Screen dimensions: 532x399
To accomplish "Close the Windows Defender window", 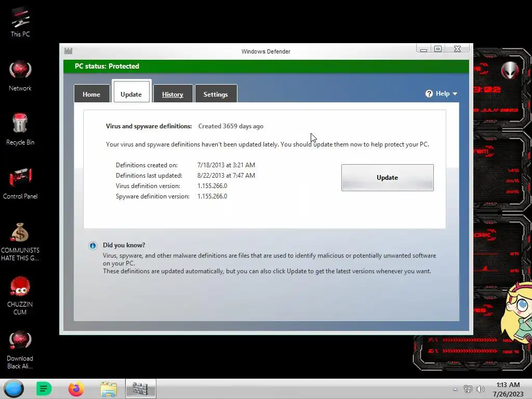I will [x=457, y=49].
